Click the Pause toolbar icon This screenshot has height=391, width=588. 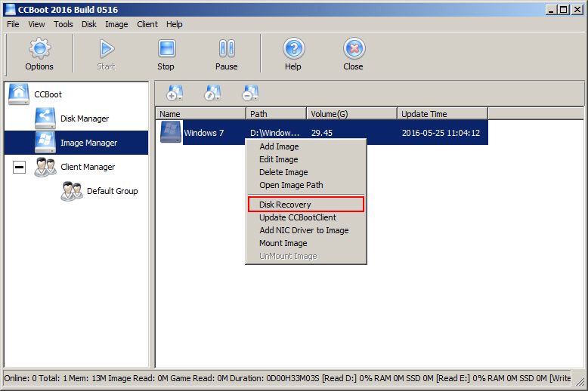click(x=227, y=49)
